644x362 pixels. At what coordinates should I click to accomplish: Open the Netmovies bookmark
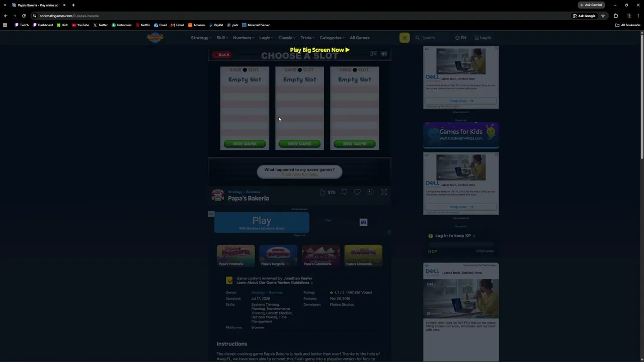point(122,25)
